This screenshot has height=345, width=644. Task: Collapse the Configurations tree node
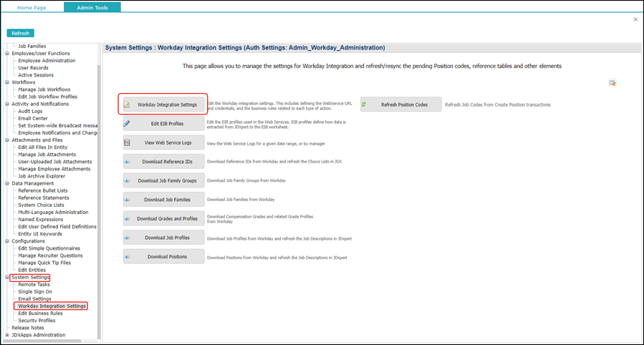click(x=7, y=241)
